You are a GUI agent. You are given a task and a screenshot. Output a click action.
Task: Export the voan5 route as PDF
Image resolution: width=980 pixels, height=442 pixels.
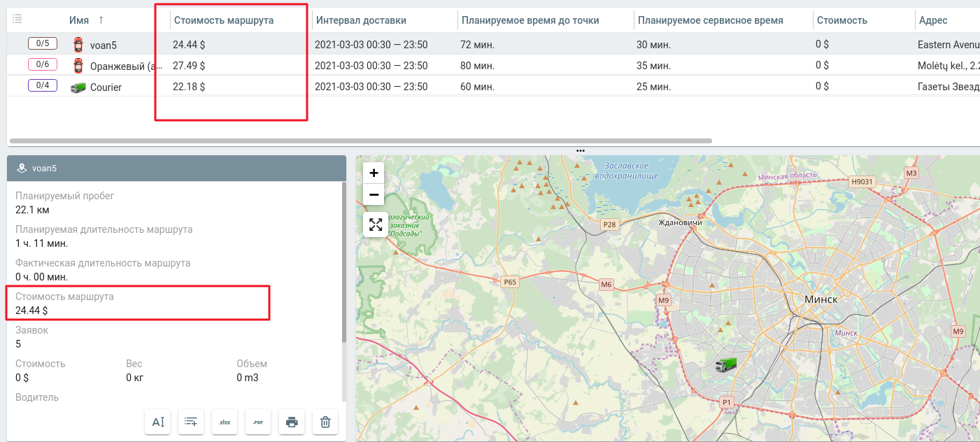257,421
